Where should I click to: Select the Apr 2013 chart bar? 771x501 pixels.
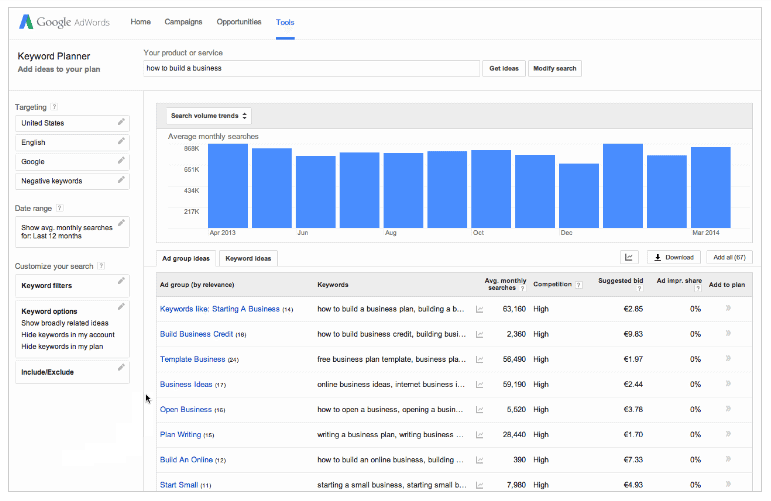click(x=228, y=185)
